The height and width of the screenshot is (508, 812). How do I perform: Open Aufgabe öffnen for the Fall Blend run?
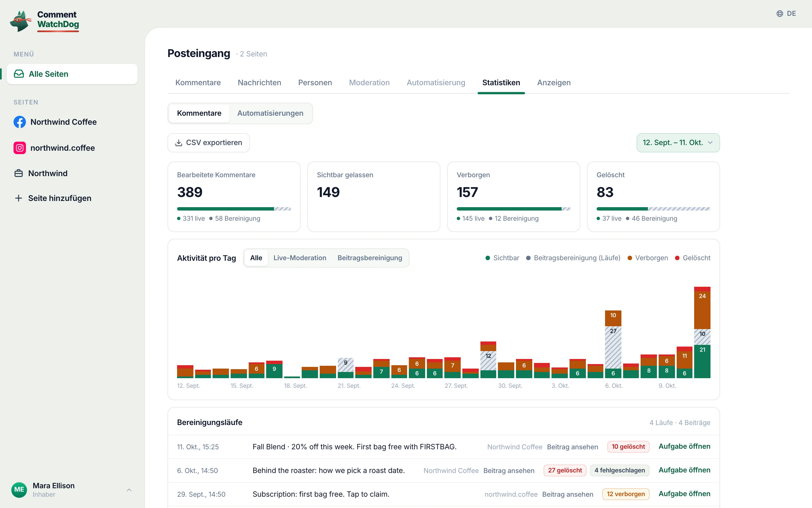click(684, 446)
